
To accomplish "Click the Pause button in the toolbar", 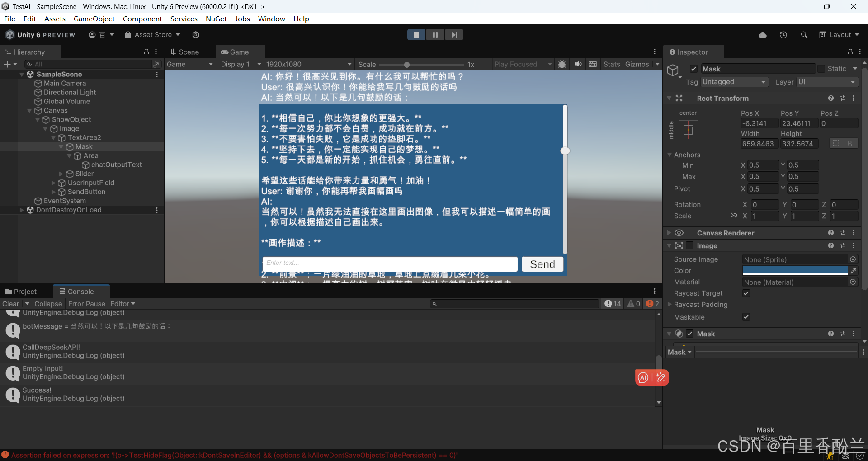I will [435, 35].
